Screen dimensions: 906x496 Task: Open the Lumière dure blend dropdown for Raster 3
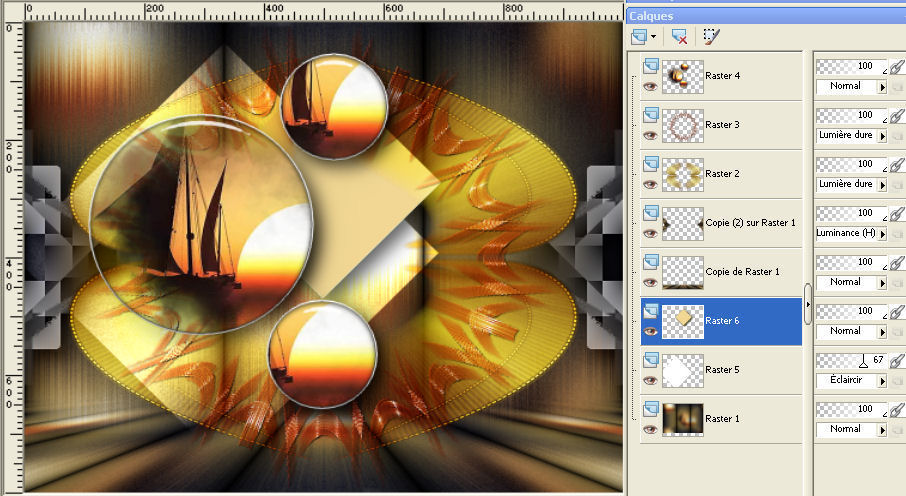882,136
